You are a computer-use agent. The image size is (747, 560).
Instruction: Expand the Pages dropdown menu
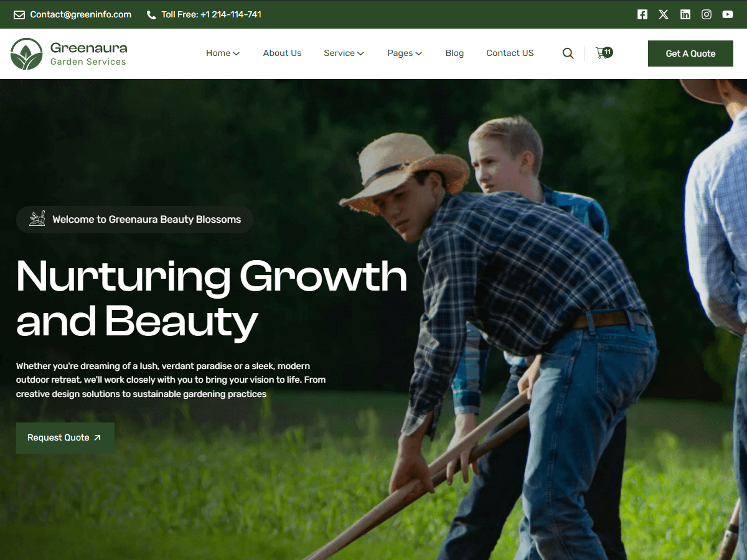tap(405, 54)
